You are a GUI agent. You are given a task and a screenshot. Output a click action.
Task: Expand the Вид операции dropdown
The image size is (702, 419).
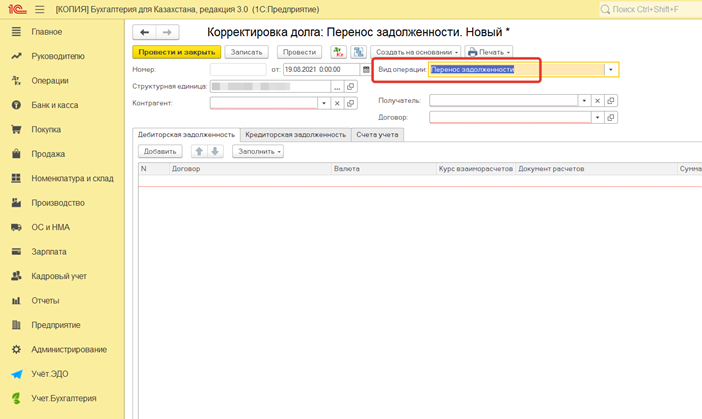coord(610,70)
